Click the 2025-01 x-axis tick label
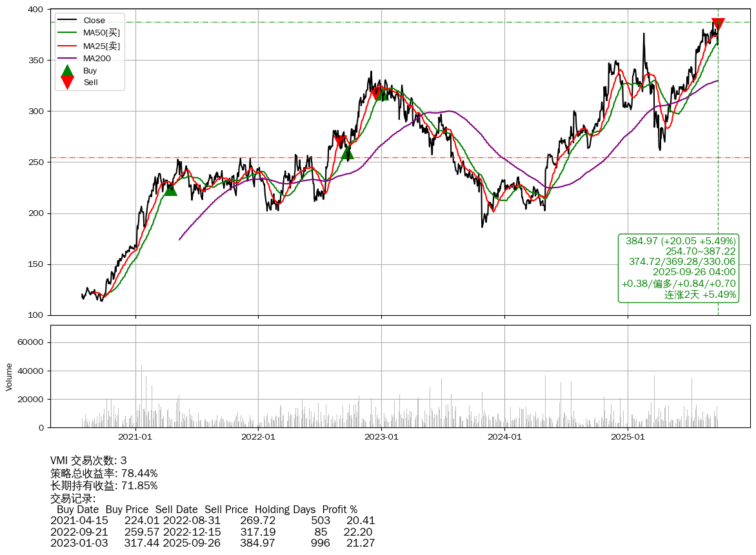756x555 pixels. 628,436
